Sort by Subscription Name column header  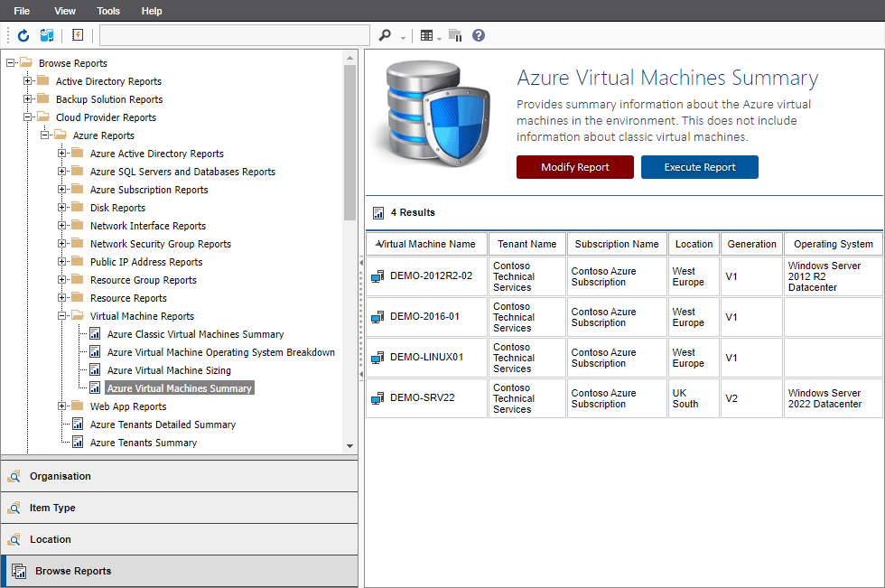click(x=616, y=244)
